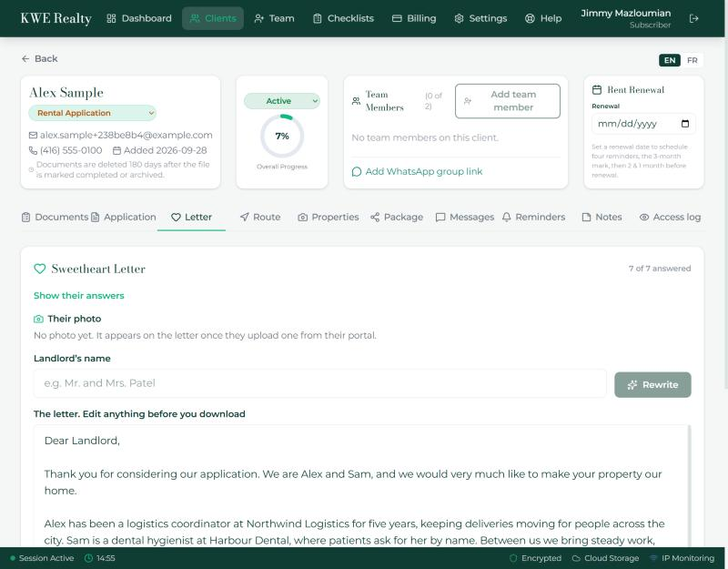The image size is (728, 569).
Task: Open Checklists in the top navigation
Action: (344, 18)
